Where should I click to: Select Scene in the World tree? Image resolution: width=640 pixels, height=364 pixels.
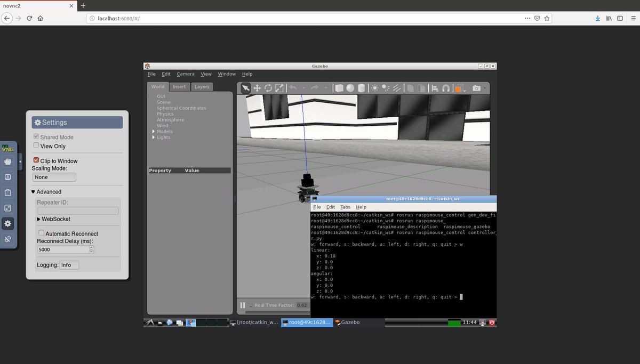click(164, 102)
